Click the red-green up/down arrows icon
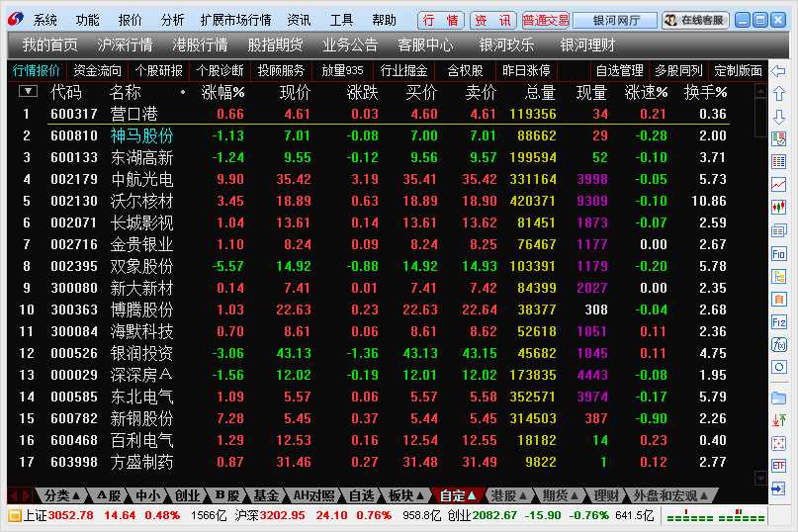The width and height of the screenshot is (798, 532). coord(778,420)
